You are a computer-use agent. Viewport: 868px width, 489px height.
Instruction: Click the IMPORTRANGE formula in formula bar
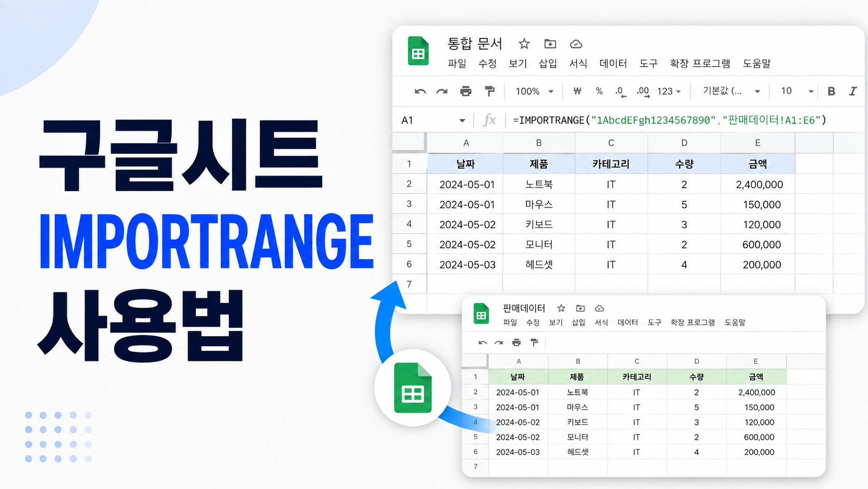pyautogui.click(x=669, y=120)
